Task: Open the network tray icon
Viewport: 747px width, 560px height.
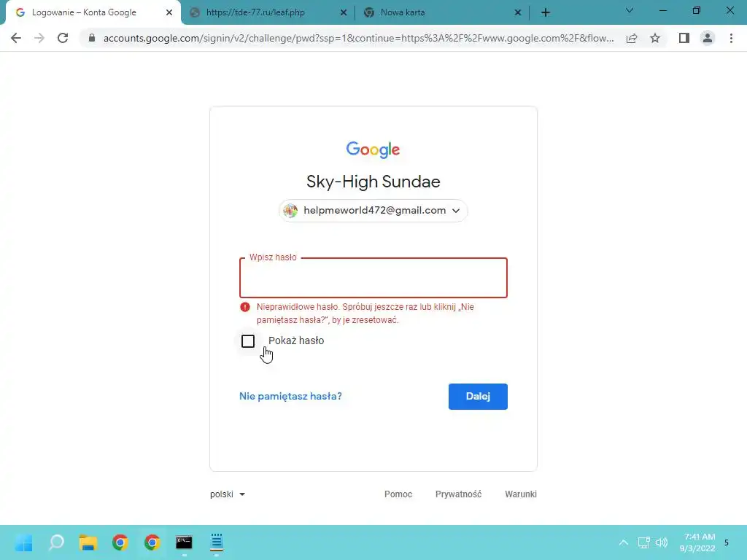Action: (x=643, y=542)
